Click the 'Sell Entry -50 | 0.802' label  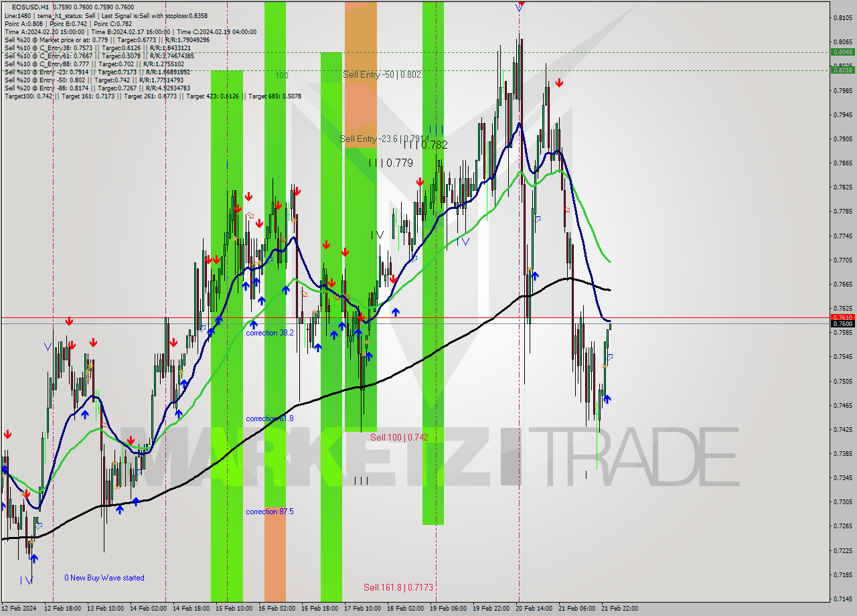coord(382,74)
